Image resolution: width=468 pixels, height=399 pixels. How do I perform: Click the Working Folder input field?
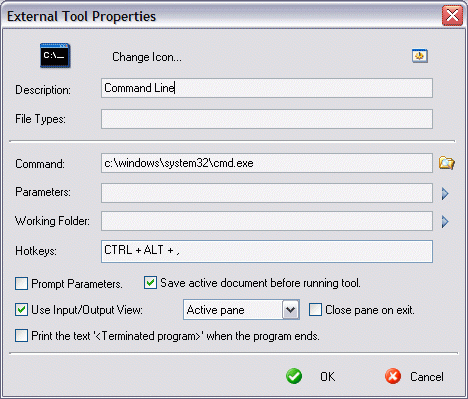click(267, 221)
